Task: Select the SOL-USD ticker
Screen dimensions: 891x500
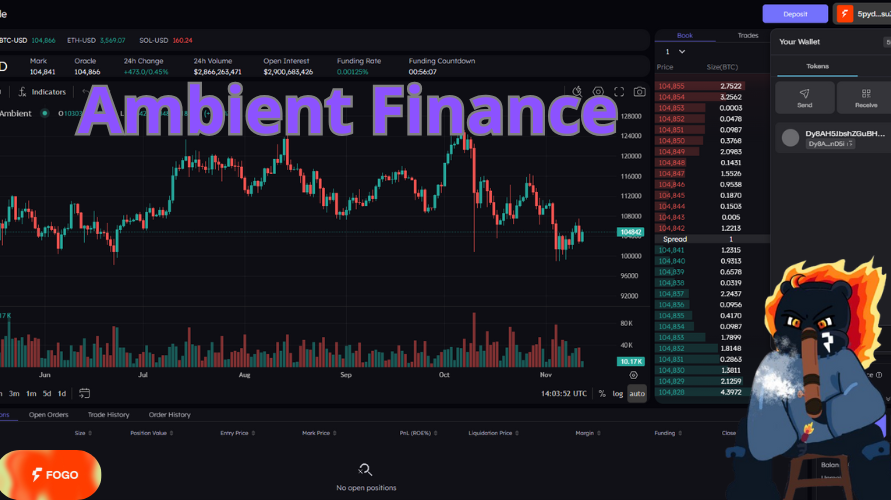Action: (x=166, y=40)
